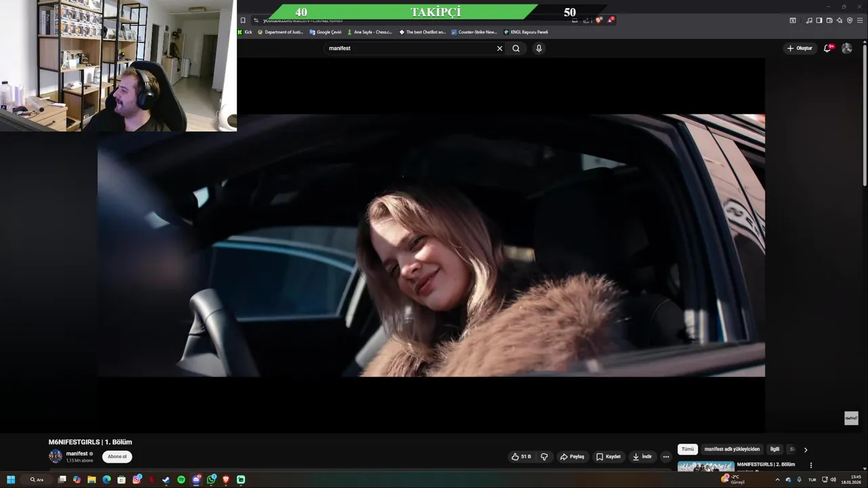The height and width of the screenshot is (488, 868).
Task: Show more filter chips with right arrow
Action: point(806,449)
